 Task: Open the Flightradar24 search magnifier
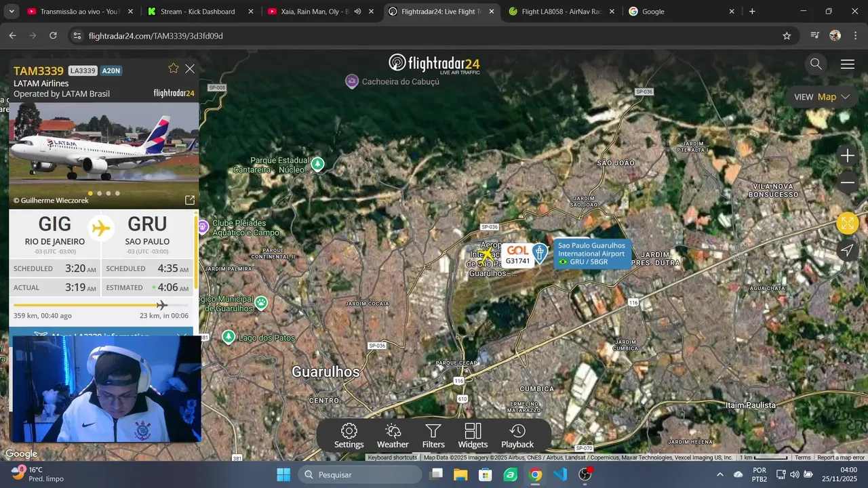[816, 64]
